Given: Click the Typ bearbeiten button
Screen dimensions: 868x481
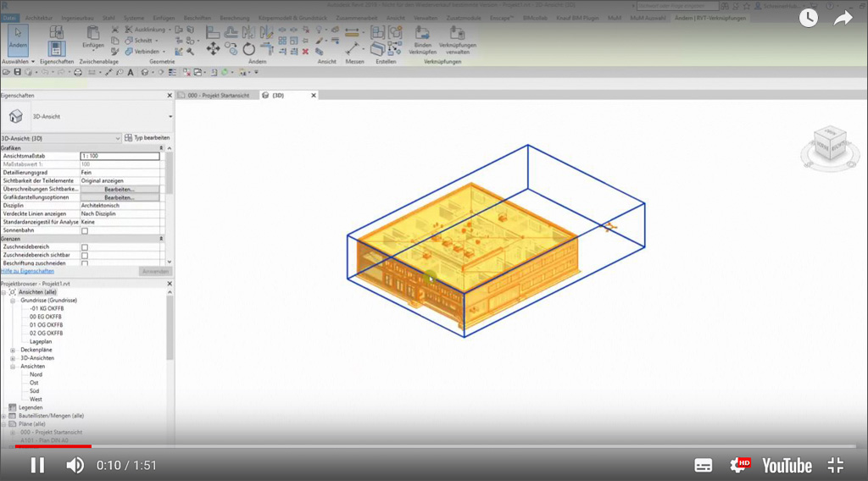Looking at the screenshot, I should click(147, 137).
